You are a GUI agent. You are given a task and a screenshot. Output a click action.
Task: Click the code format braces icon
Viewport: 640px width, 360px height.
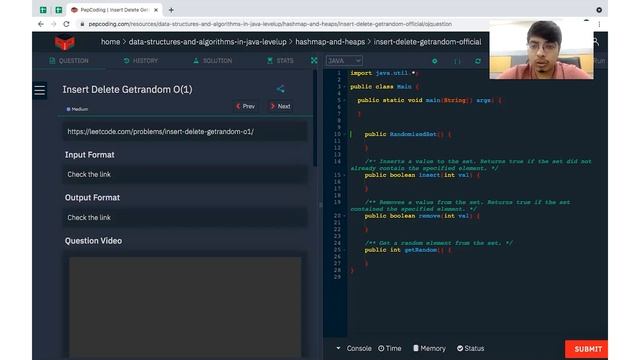pyautogui.click(x=457, y=61)
